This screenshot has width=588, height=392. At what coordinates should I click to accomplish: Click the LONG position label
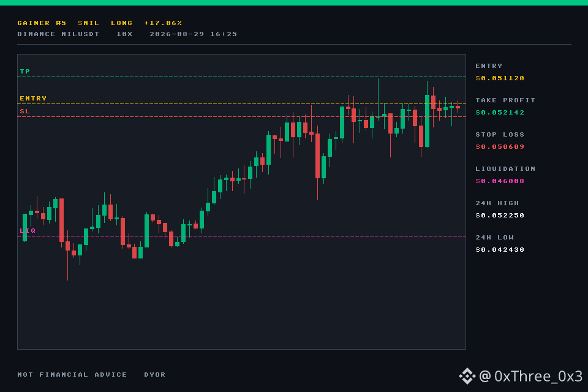(x=121, y=23)
